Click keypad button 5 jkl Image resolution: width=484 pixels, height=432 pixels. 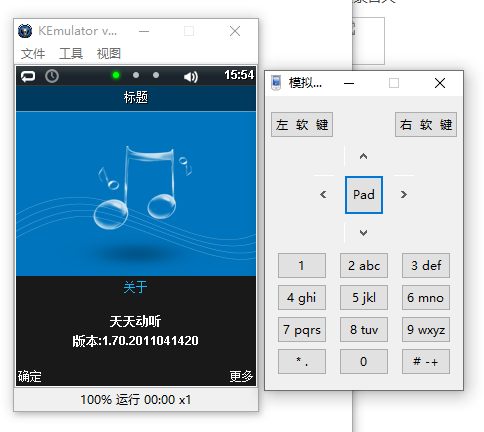pos(364,297)
